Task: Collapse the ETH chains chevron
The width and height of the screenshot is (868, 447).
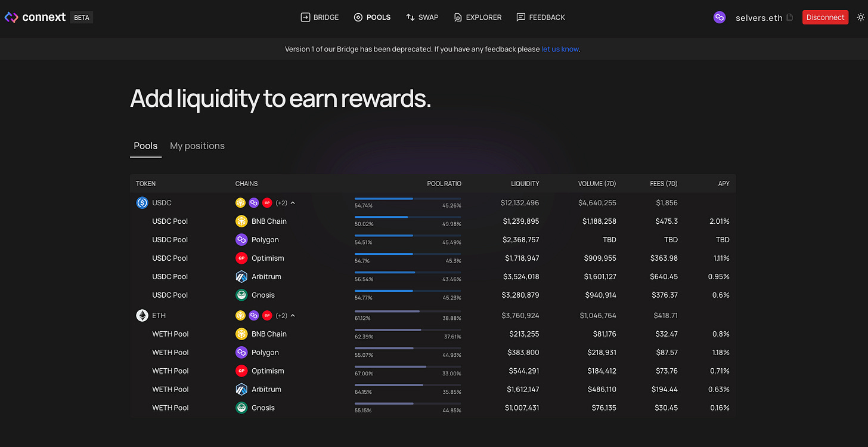Action: click(293, 315)
